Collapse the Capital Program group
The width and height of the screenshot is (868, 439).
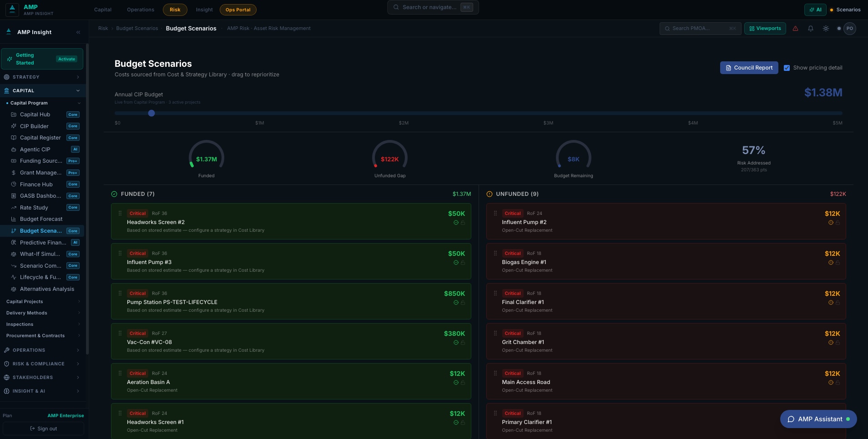point(42,103)
